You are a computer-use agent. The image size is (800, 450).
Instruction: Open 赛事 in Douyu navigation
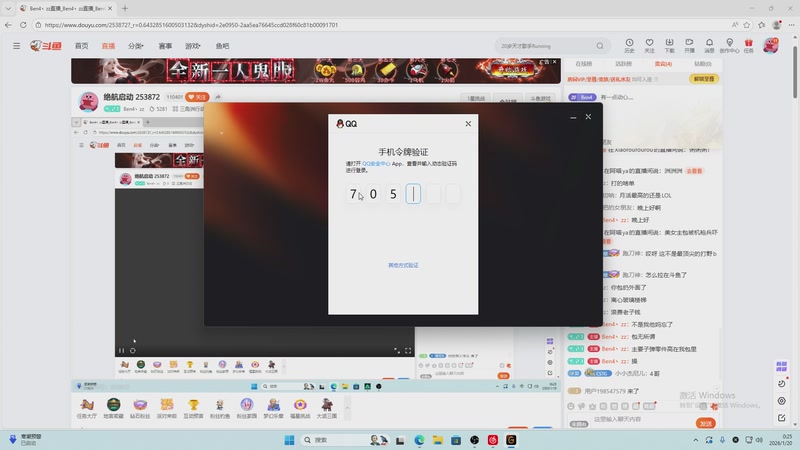click(165, 46)
